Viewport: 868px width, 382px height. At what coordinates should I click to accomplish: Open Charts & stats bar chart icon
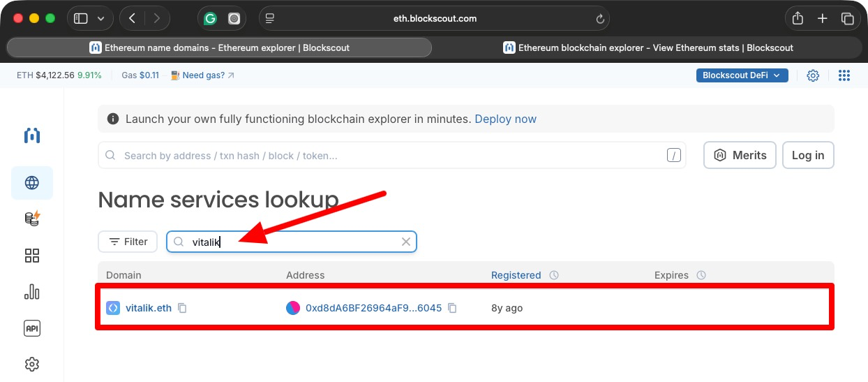tap(32, 292)
